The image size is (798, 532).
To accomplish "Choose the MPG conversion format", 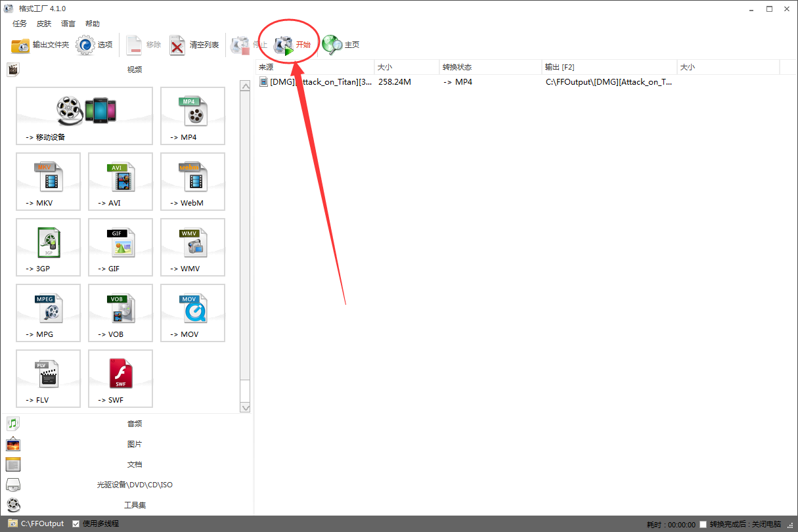I will (x=48, y=313).
